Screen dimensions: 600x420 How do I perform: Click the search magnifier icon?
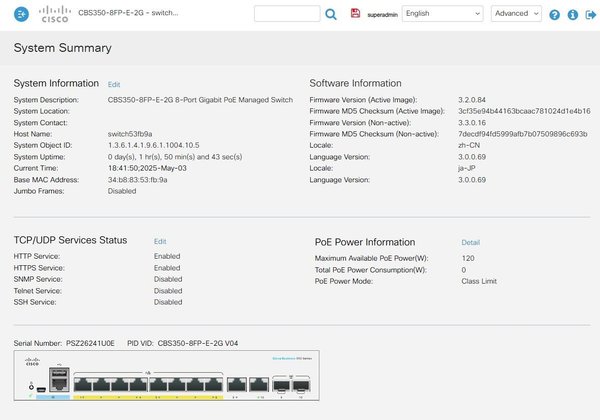coord(331,14)
